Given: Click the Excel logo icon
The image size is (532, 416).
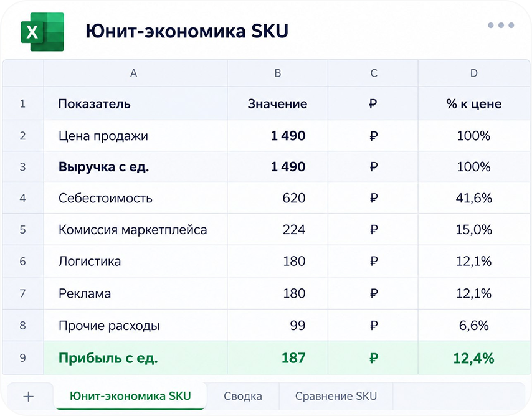Looking at the screenshot, I should [x=42, y=32].
